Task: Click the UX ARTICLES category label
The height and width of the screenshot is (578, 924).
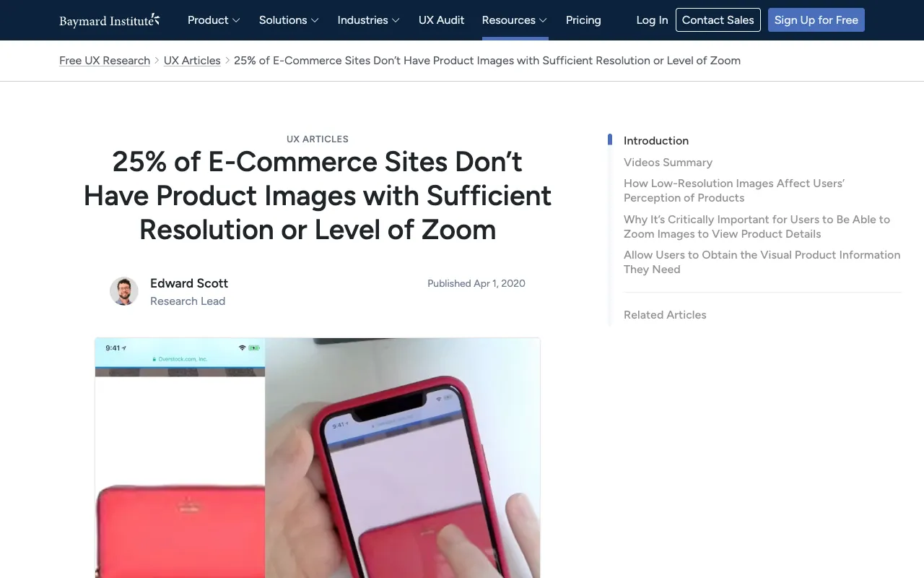Action: (318, 139)
